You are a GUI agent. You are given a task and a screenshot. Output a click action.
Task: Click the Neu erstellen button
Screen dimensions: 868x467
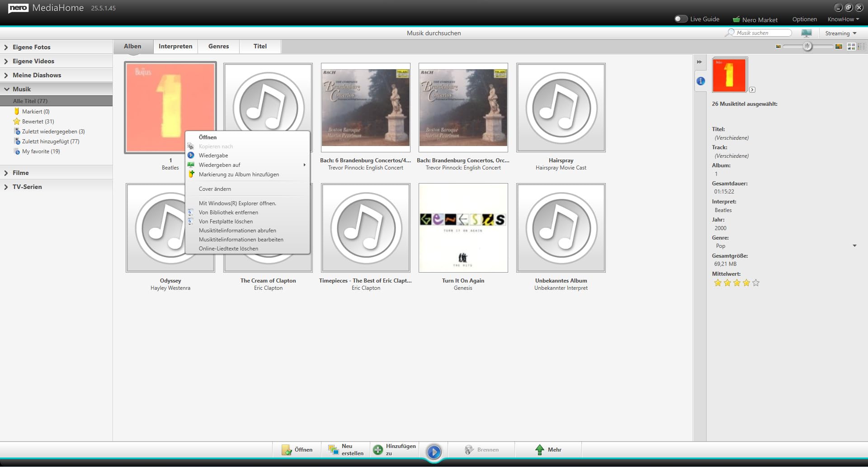pos(346,450)
